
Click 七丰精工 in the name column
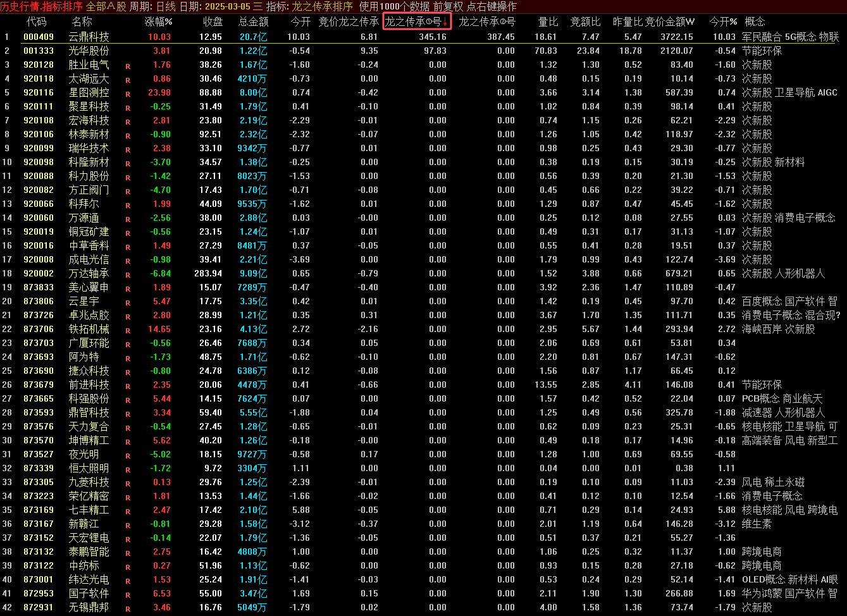pos(89,510)
